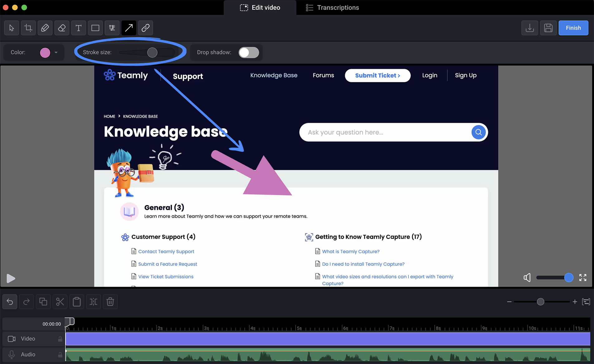Click the 5s mark on timeline ruler
The height and width of the screenshot is (364, 594).
[x=299, y=328]
